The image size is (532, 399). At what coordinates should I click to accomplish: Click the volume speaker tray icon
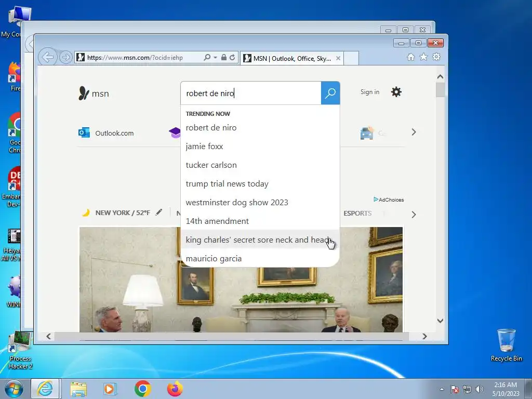(x=480, y=389)
